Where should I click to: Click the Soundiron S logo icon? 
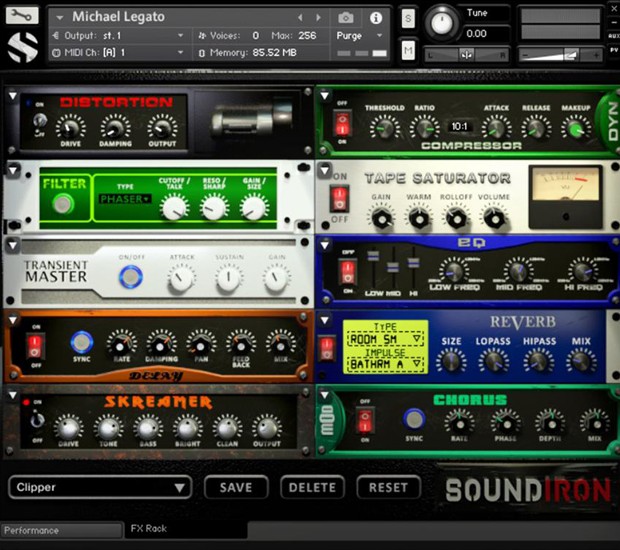[23, 47]
